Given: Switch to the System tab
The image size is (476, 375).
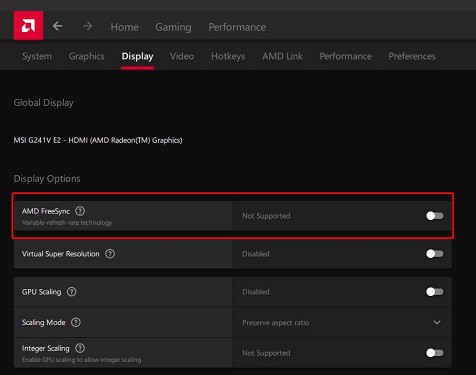Looking at the screenshot, I should 37,56.
